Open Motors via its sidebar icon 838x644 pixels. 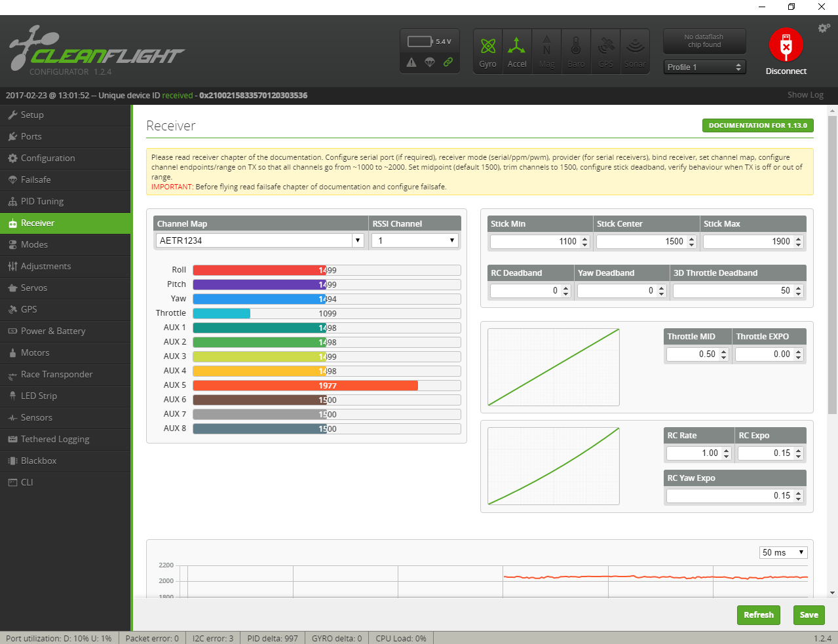(12, 352)
